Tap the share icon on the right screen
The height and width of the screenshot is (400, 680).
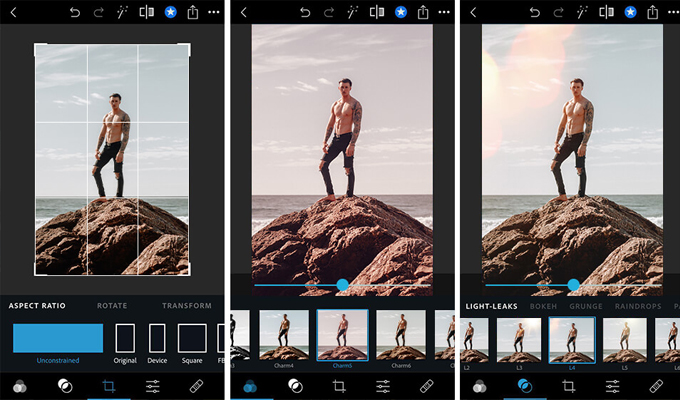pos(652,12)
